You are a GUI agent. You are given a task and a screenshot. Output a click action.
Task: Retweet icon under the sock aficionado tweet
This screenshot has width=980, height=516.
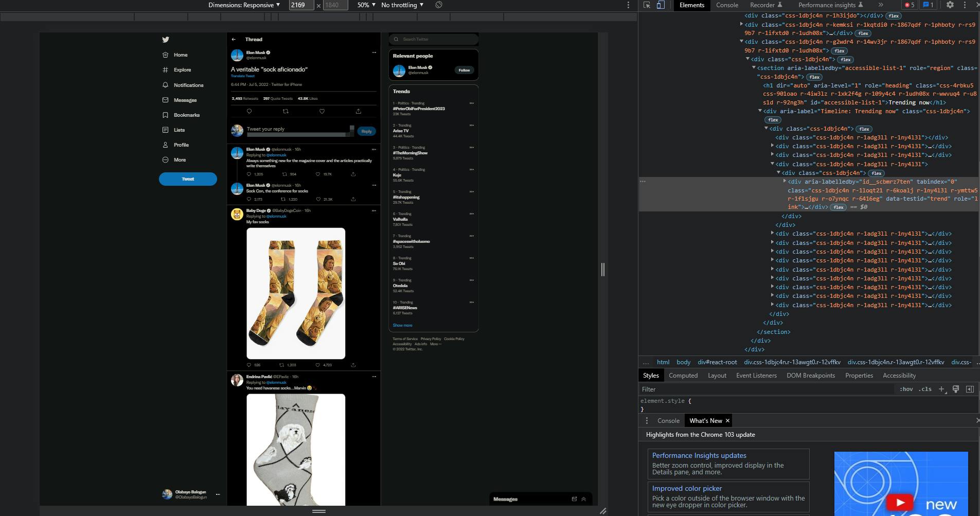(286, 111)
